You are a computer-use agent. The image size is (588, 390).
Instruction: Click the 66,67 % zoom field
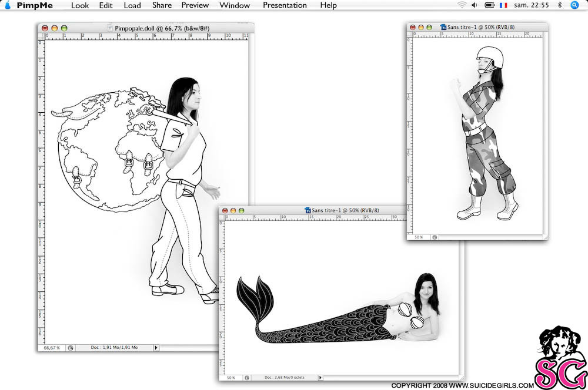coord(52,348)
